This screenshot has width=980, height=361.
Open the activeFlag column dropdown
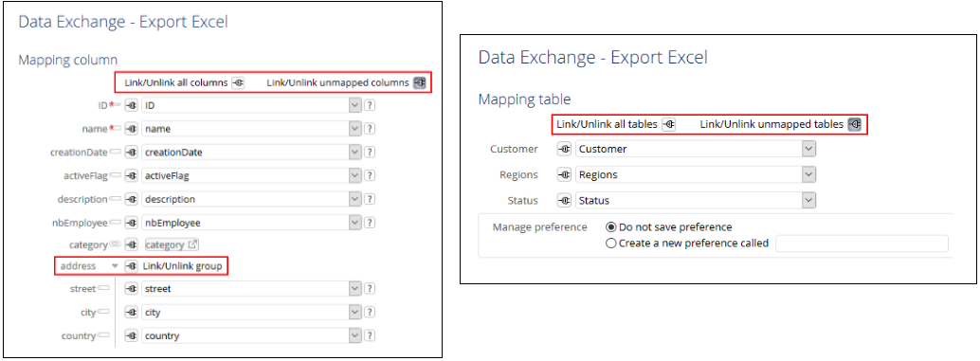pos(355,176)
